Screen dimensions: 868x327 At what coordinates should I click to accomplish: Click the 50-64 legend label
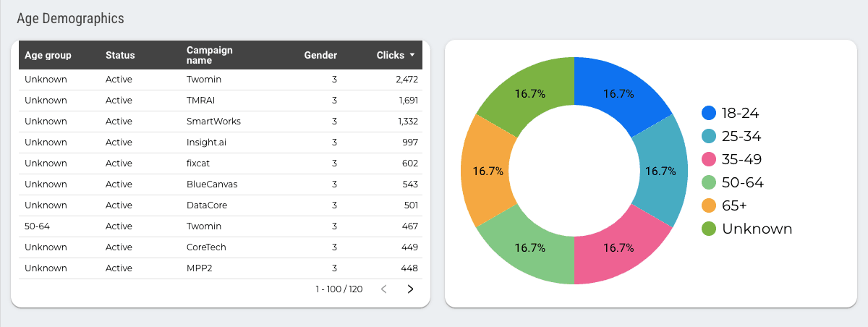tap(743, 182)
